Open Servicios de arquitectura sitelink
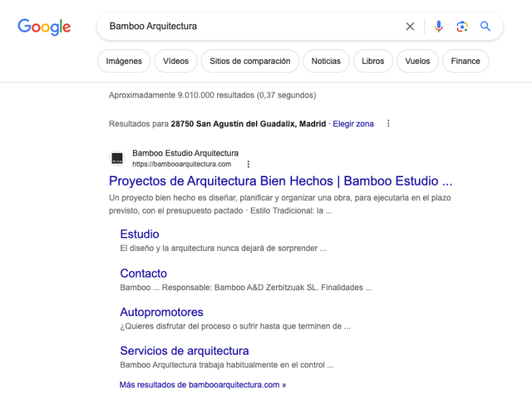The image size is (532, 414). pos(184,351)
